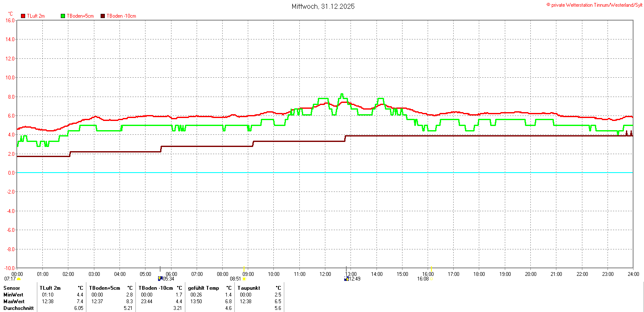
Task: Select the TBoden+5cm legend label
Action: click(80, 16)
